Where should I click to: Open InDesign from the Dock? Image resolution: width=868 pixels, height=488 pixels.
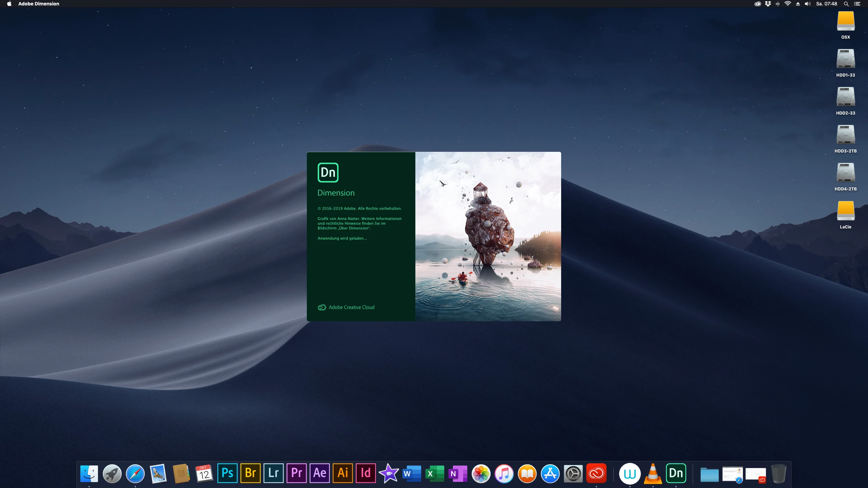pyautogui.click(x=366, y=473)
